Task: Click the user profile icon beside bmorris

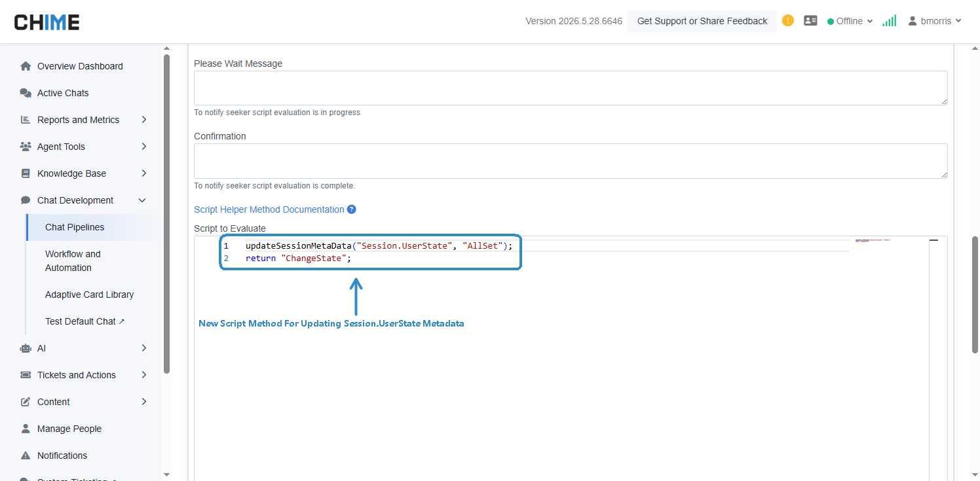Action: [x=912, y=21]
